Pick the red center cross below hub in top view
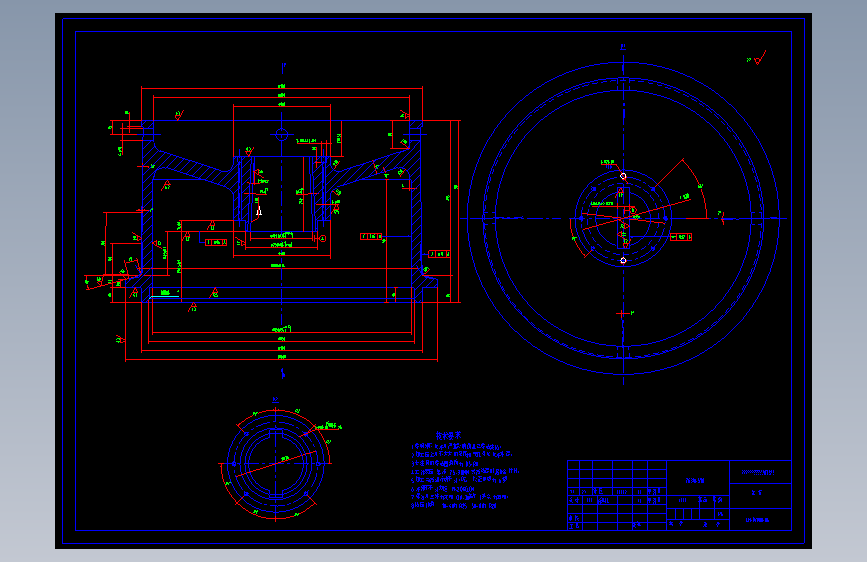 coord(623,313)
